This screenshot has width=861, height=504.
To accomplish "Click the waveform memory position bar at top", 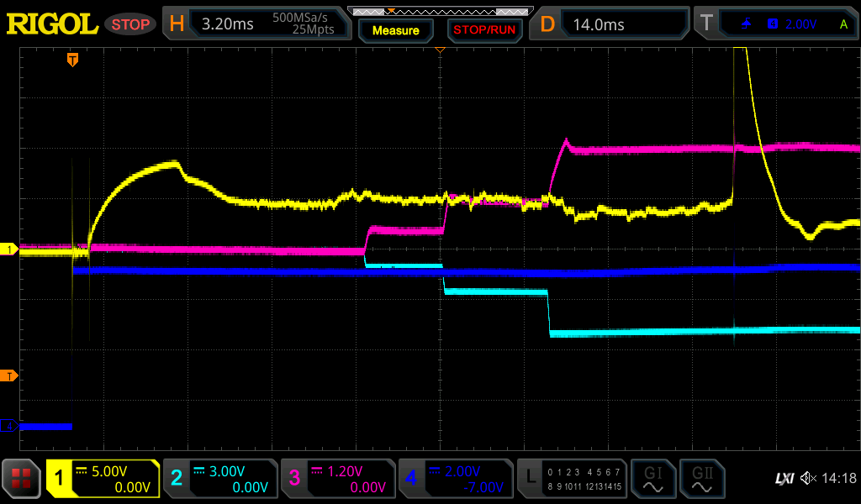I will 439,11.
